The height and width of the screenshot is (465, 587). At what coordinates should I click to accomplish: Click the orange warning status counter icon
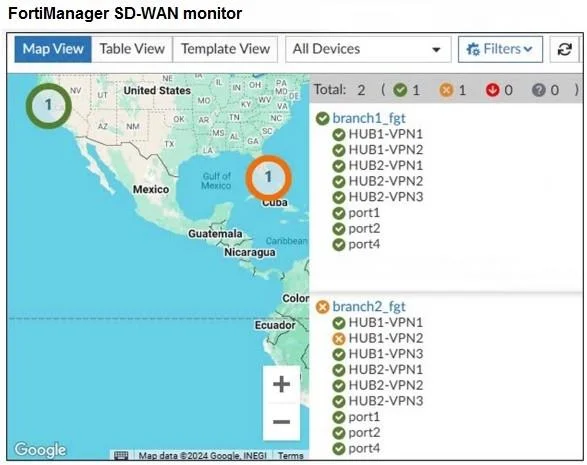[446, 90]
